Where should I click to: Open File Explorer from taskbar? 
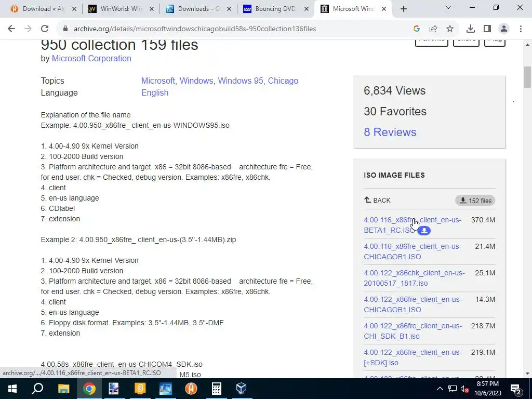[63, 389]
